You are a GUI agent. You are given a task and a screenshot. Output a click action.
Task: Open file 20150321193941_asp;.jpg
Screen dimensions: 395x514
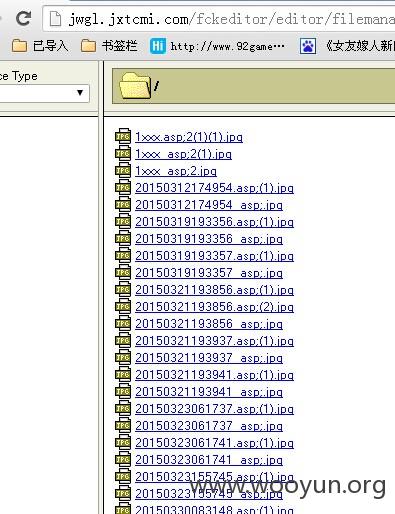(209, 392)
